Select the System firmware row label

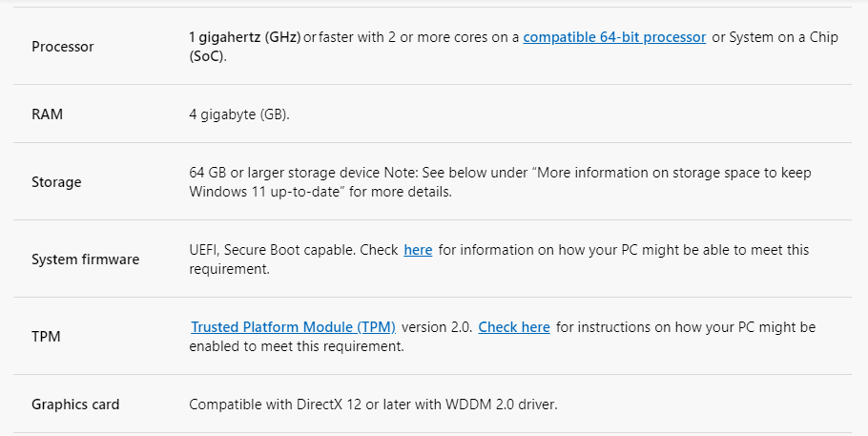click(85, 260)
